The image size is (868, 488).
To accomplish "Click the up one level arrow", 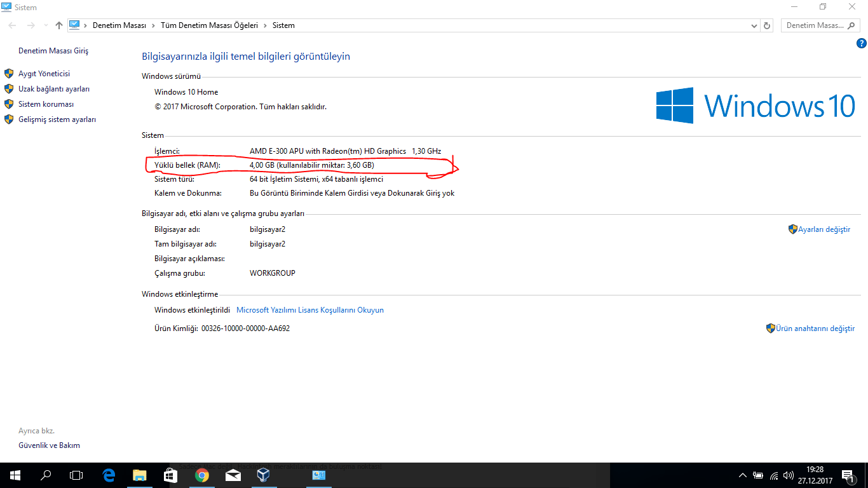I will click(59, 25).
